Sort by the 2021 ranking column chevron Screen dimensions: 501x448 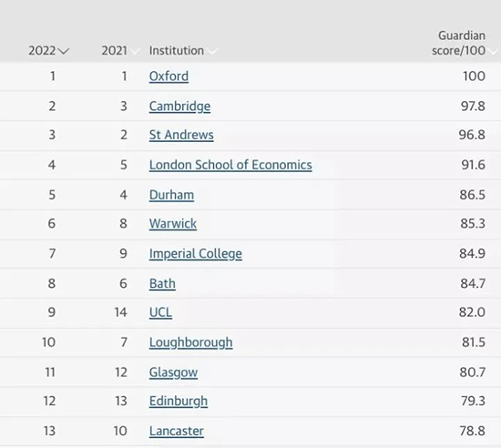coord(135,51)
